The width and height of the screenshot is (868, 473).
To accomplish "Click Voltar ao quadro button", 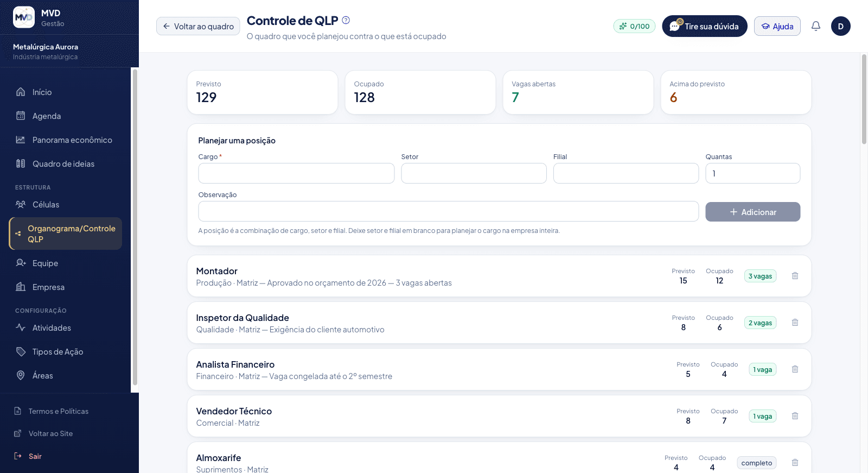I will 198,26.
